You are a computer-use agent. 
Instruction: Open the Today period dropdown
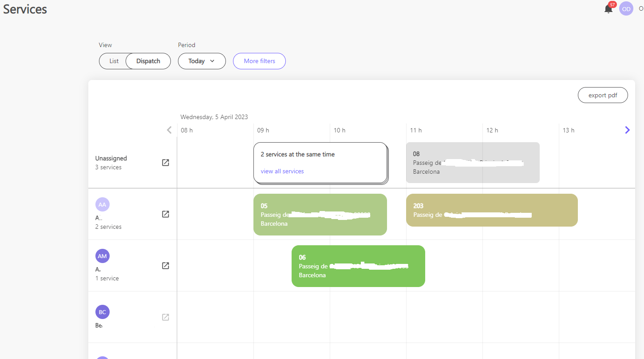(x=202, y=61)
